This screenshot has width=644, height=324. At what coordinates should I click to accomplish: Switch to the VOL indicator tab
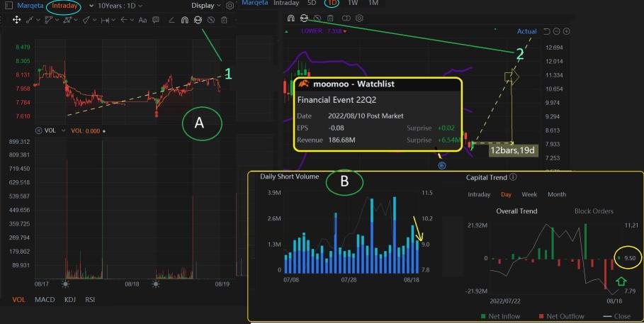(18, 299)
